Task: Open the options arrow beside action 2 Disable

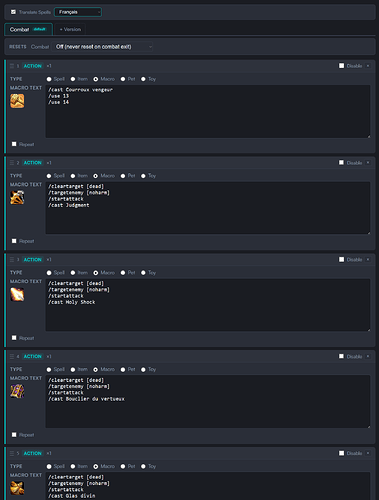Action: (368, 163)
